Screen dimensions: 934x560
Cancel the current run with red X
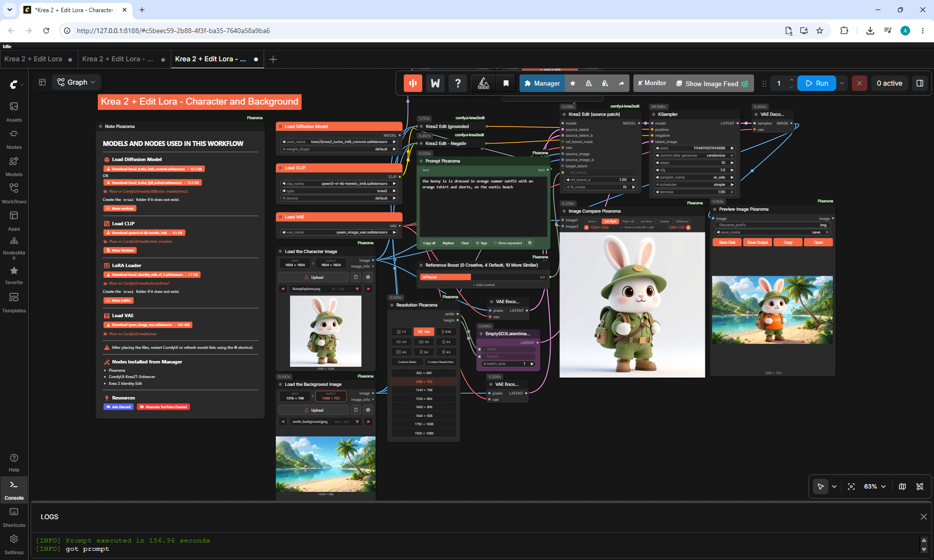(x=860, y=83)
